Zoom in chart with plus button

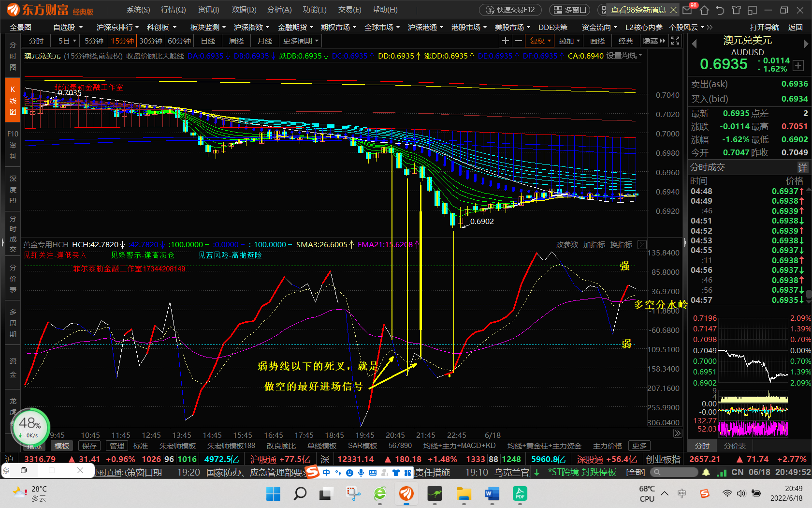point(505,41)
